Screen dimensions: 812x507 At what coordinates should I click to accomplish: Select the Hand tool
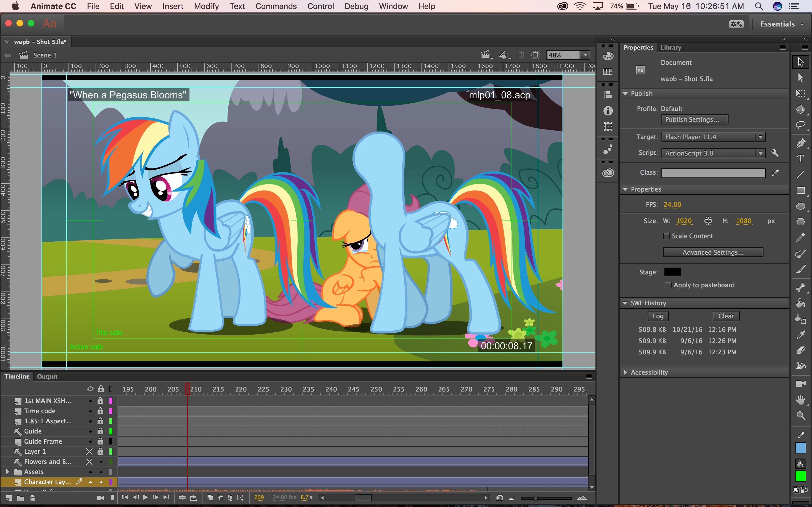pyautogui.click(x=801, y=400)
